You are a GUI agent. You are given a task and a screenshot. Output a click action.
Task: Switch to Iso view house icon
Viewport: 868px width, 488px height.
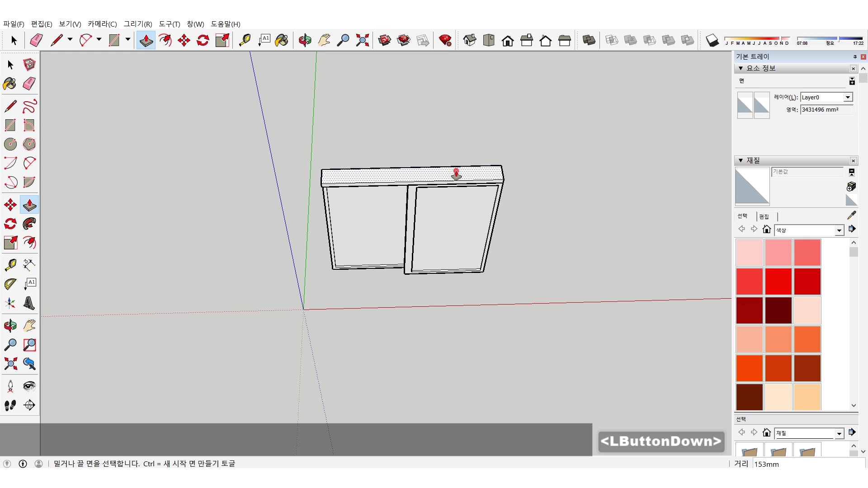[470, 40]
